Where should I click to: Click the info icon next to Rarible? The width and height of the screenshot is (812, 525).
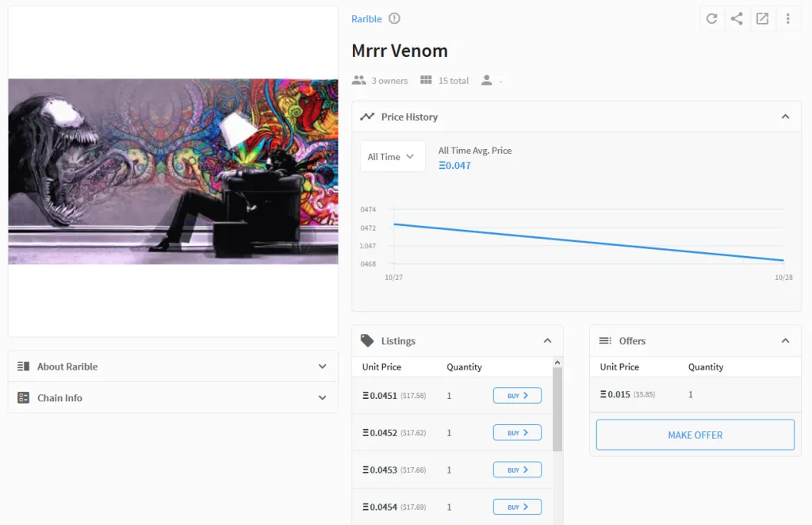tap(395, 19)
